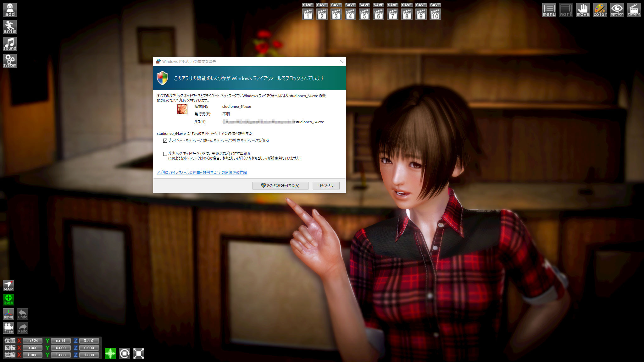Click the camera clapperboard icon
This screenshot has height=362, width=644.
(x=634, y=10)
